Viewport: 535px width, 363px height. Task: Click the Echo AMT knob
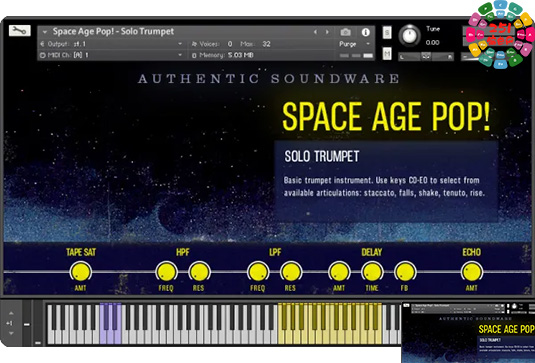coord(472,272)
